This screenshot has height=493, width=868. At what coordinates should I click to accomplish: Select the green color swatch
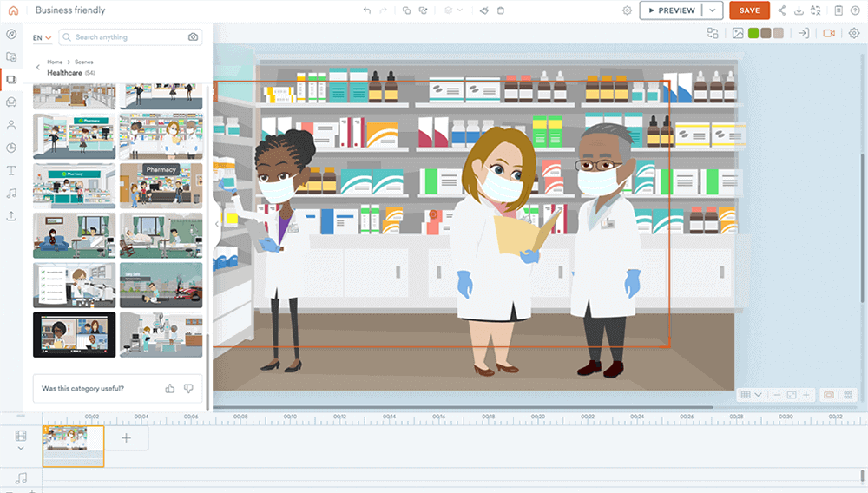753,34
